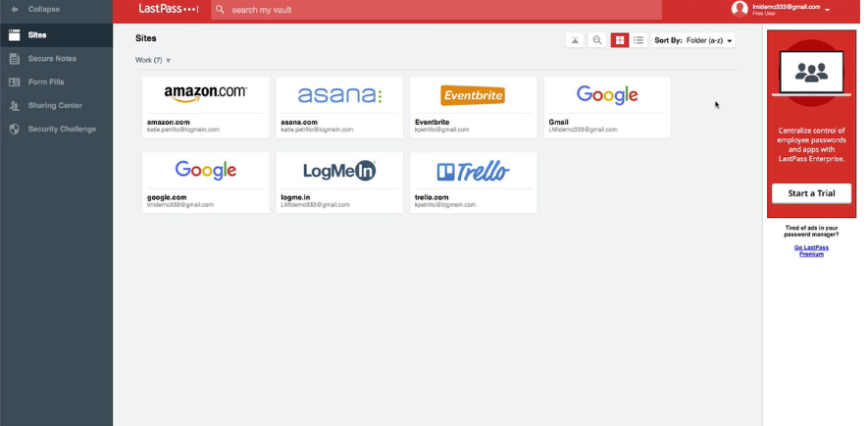The image size is (868, 426).
Task: Click the Sites browser window icon
Action: coord(15,35)
